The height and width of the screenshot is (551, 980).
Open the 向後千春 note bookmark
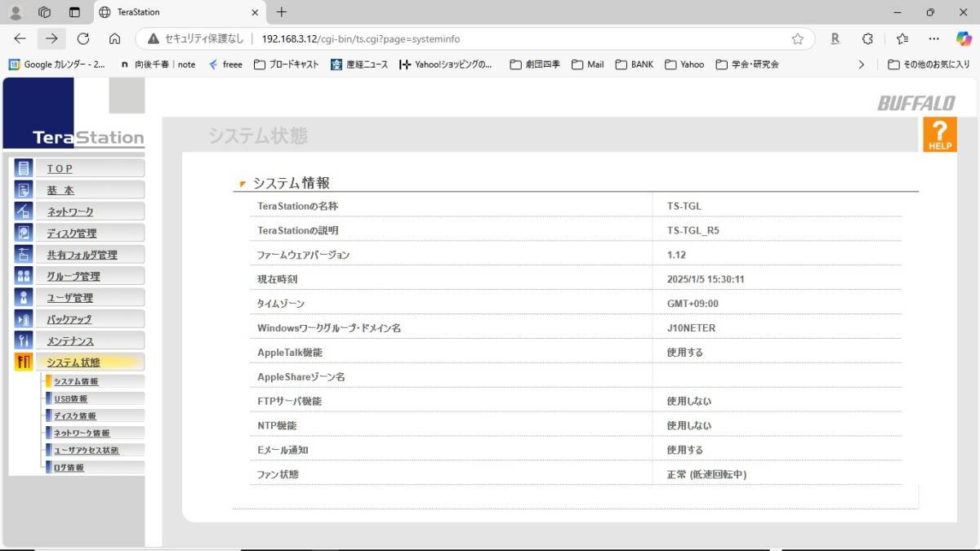[x=158, y=64]
